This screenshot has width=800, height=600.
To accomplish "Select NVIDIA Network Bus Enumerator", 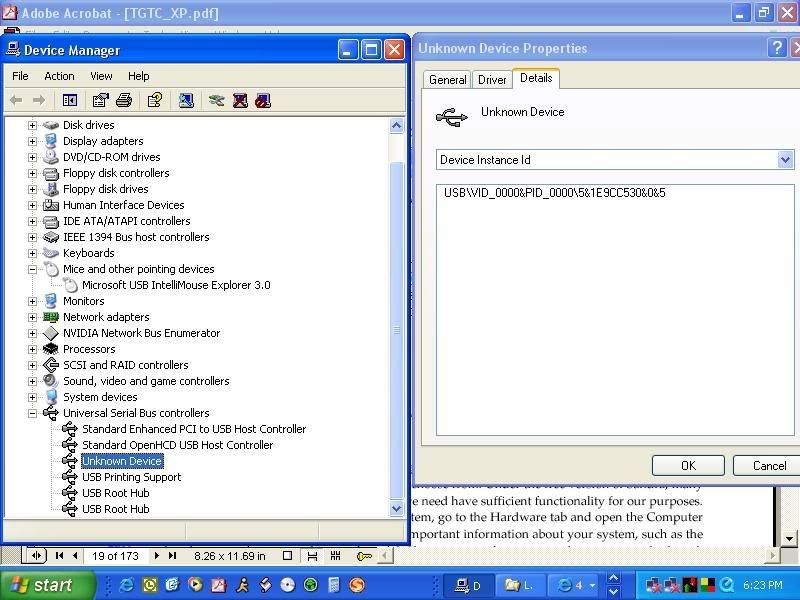I will 141,333.
